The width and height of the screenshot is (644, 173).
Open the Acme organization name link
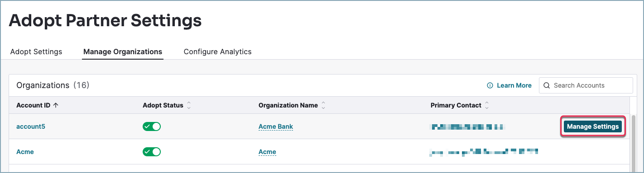click(267, 152)
